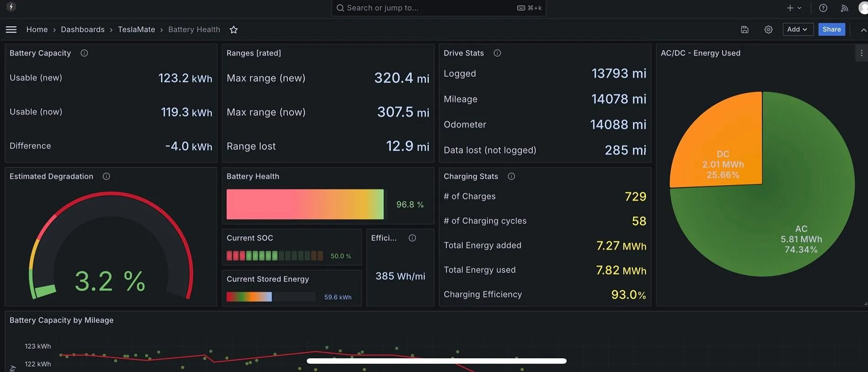Open TeslaMate breadcrumb folder
868x372 pixels.
click(137, 29)
